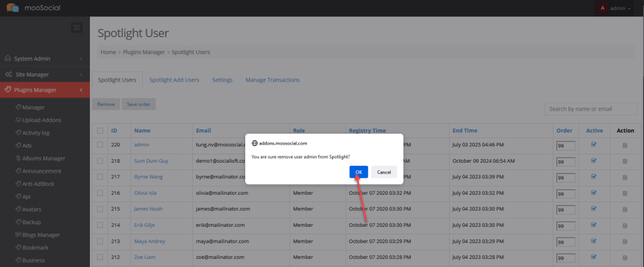Viewport: 644px width, 267px height.
Task: Click delete icon for James Noah row
Action: (x=625, y=210)
